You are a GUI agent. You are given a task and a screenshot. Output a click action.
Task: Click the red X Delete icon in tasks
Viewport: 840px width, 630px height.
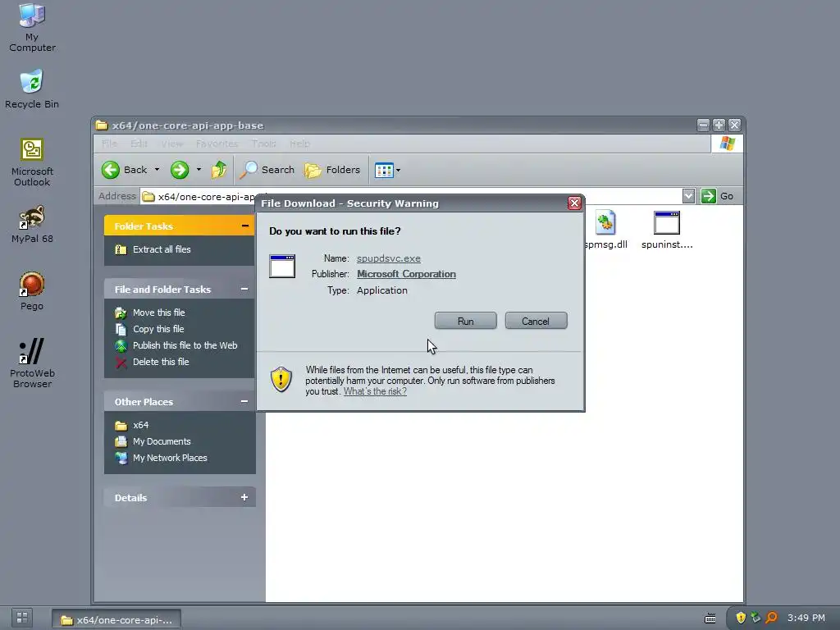click(x=121, y=363)
